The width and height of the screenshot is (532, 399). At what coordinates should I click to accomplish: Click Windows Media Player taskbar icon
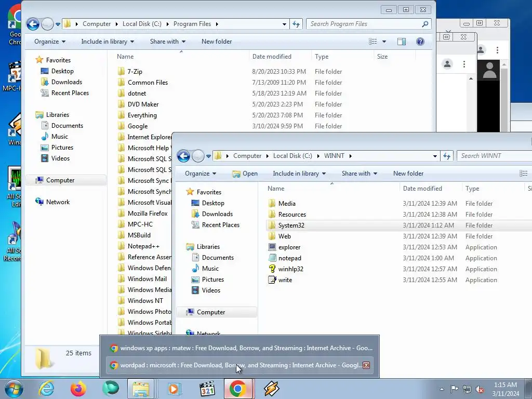coord(175,389)
